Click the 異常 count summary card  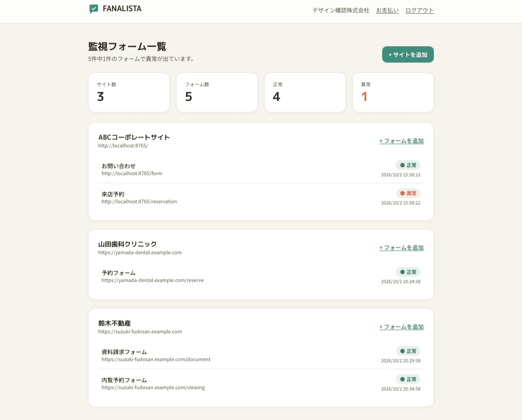click(x=393, y=93)
